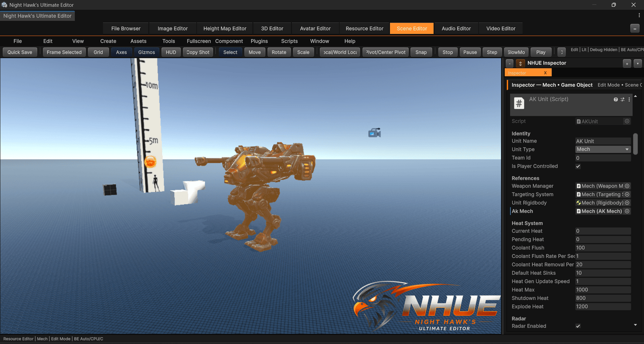
Task: Open AK Unit script help icon
Action: tap(615, 99)
